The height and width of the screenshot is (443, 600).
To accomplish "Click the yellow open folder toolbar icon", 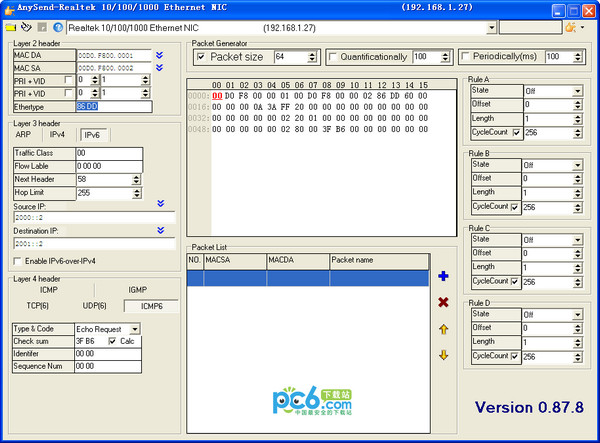I will tap(9, 27).
